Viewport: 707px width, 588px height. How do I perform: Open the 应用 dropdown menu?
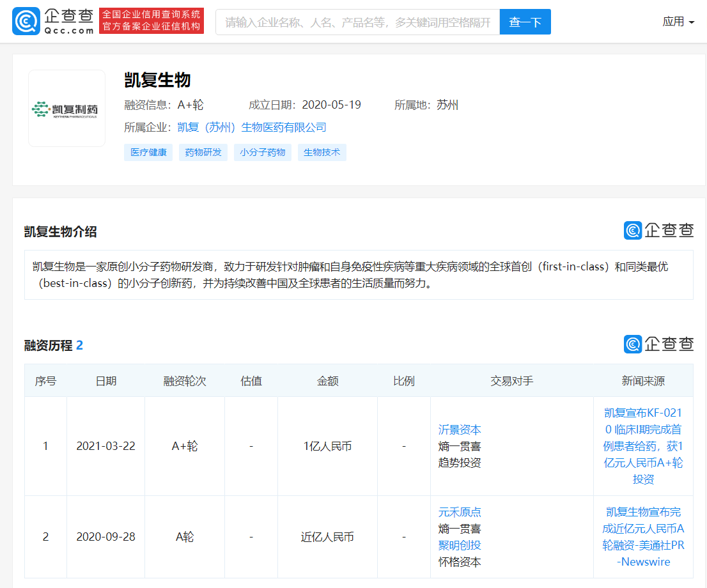coord(678,22)
